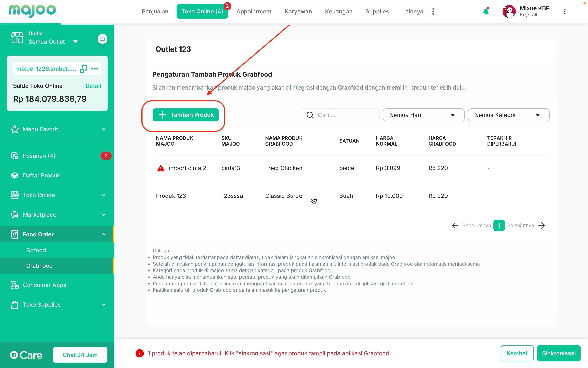The height and width of the screenshot is (368, 588).
Task: Click the Pesanan orders icon
Action: pos(14,156)
